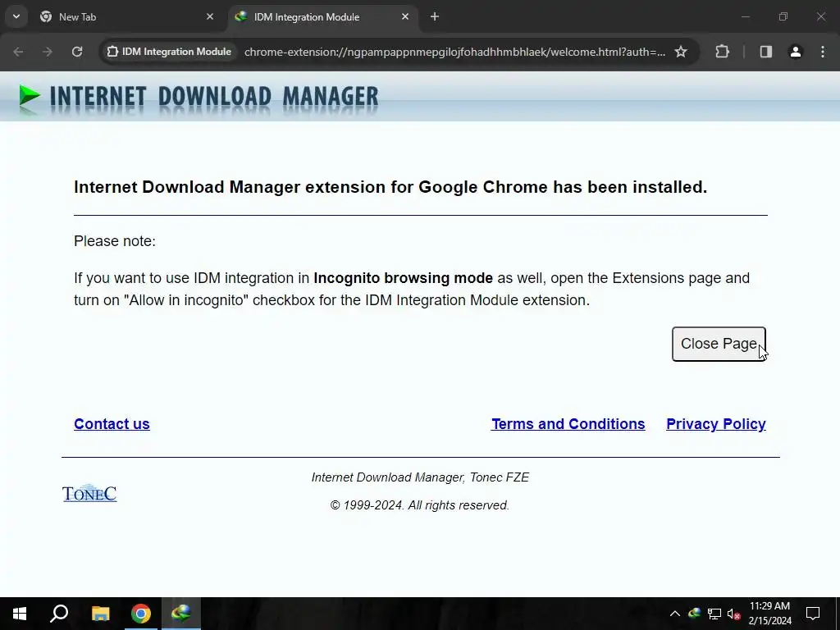
Task: Open the Privacy Policy link
Action: [x=715, y=424]
